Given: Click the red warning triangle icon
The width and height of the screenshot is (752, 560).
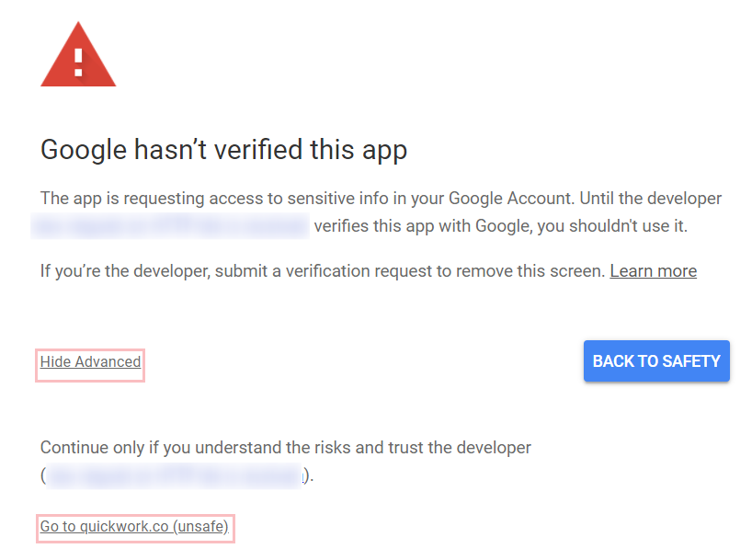Looking at the screenshot, I should (78, 54).
